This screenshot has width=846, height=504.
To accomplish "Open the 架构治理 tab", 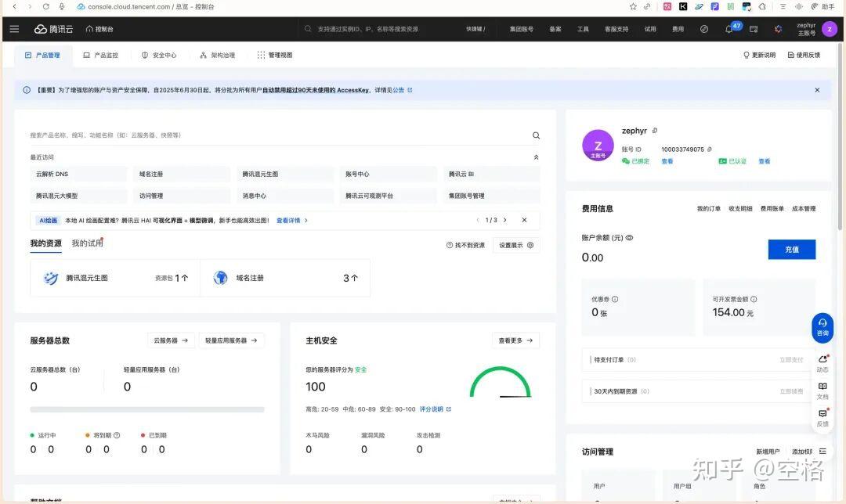I will 222,55.
